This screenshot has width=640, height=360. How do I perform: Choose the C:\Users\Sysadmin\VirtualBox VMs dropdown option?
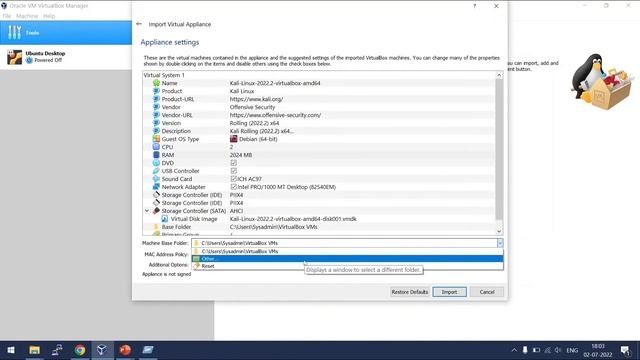347,251
